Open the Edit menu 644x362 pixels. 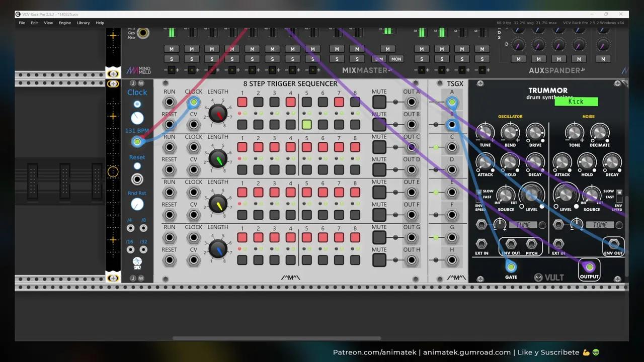(34, 23)
